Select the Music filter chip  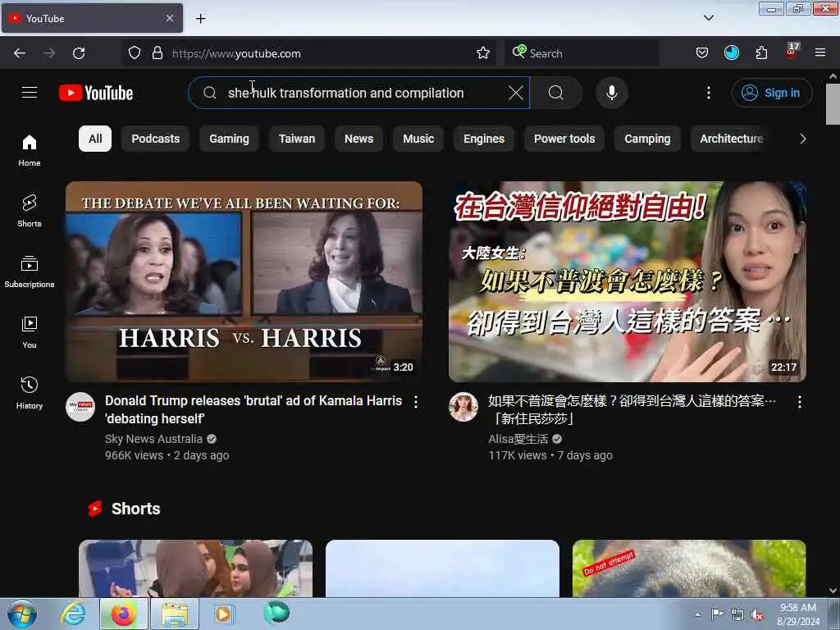point(418,139)
